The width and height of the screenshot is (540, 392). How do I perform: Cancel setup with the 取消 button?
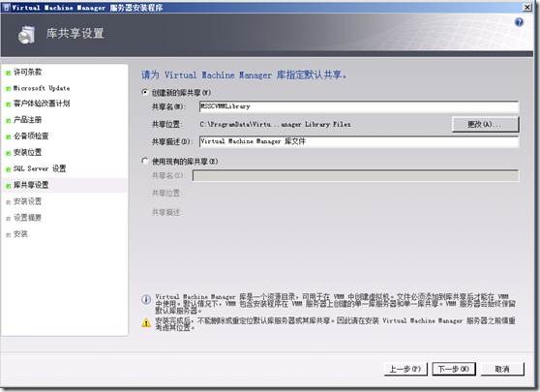click(x=502, y=369)
